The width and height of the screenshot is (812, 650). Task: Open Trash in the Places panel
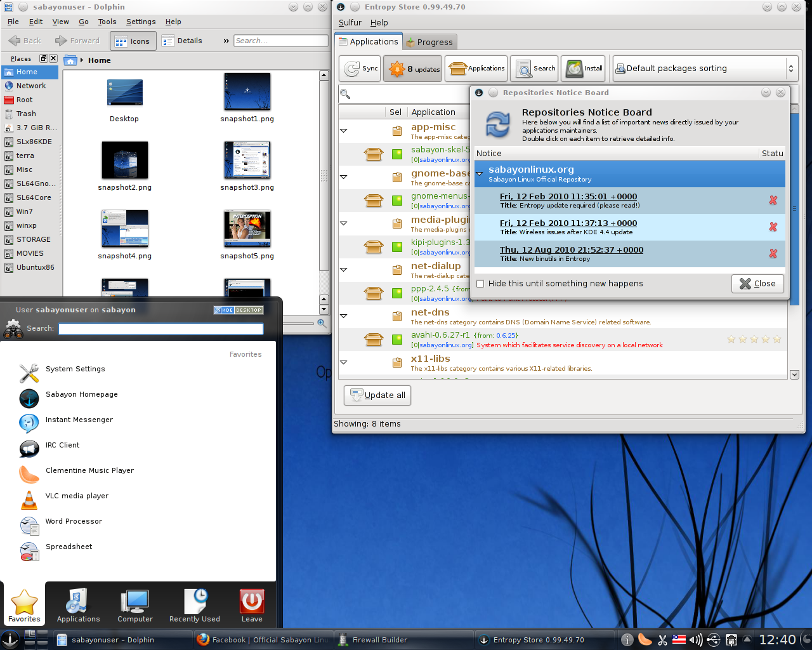(30, 114)
